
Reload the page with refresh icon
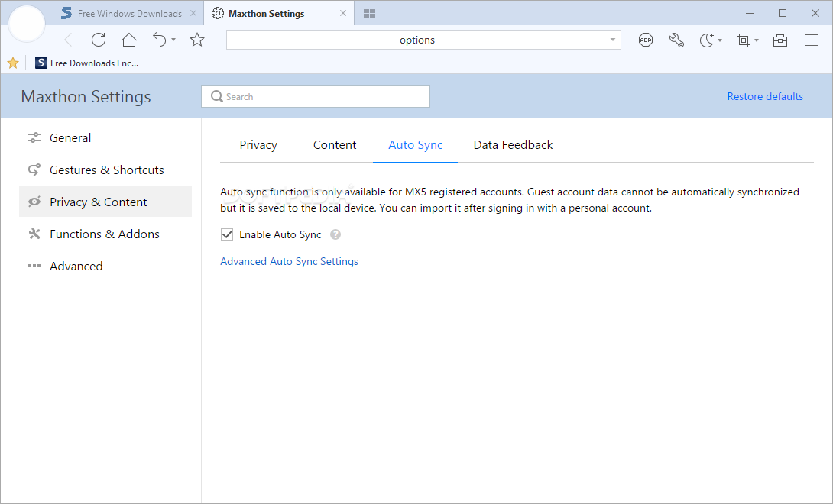tap(99, 40)
